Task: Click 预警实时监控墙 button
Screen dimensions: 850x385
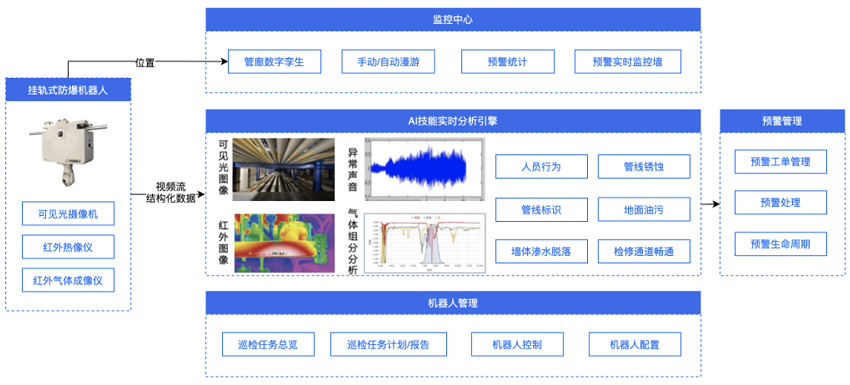Action: (628, 62)
